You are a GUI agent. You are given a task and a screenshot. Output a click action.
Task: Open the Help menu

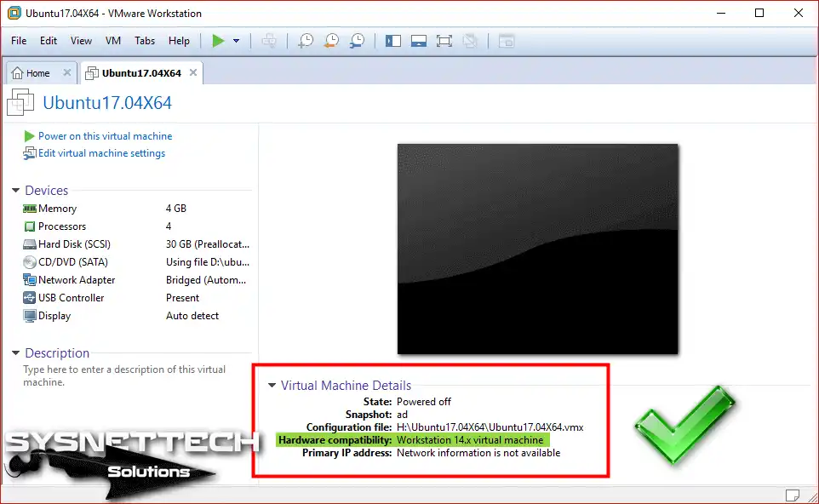pyautogui.click(x=179, y=41)
